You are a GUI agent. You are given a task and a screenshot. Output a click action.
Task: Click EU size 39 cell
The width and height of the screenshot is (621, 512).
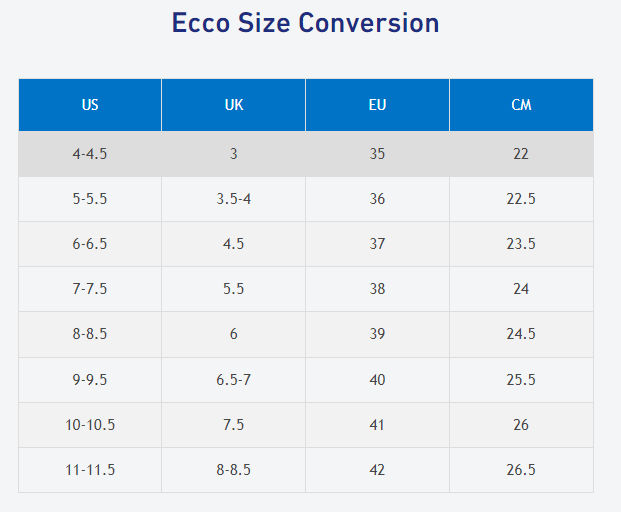click(x=377, y=334)
